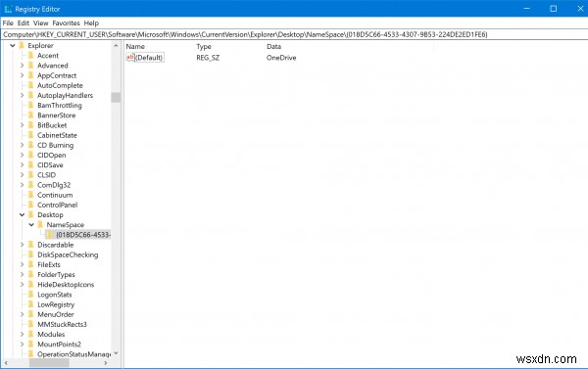
Task: Select the MountPoints2 key
Action: 59,345
